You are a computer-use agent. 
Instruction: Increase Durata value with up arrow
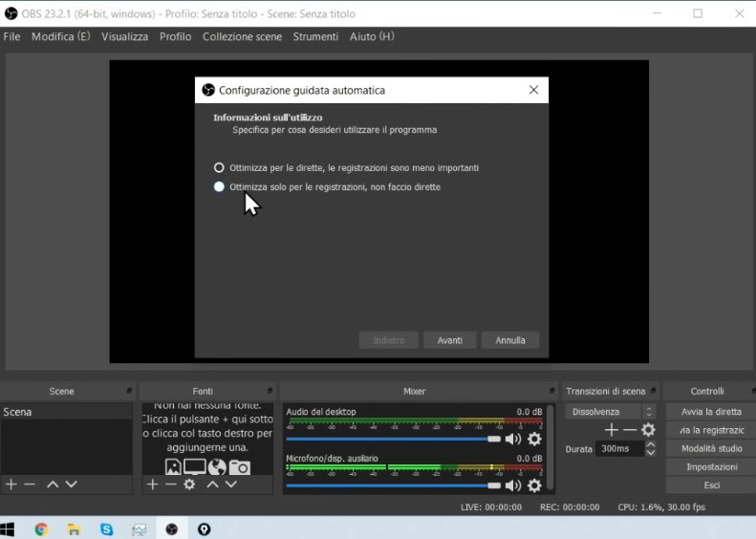pos(650,444)
